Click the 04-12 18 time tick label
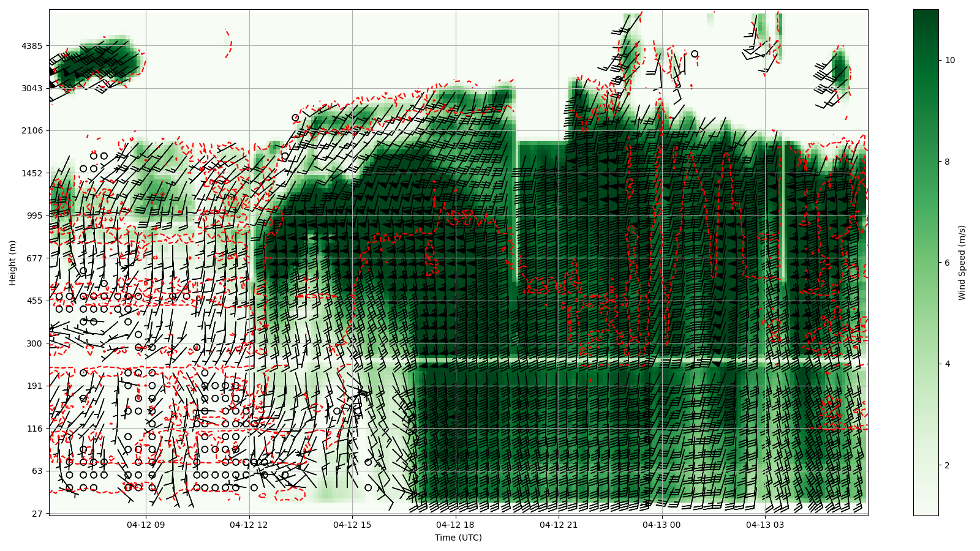The width and height of the screenshot is (980, 551). (456, 525)
